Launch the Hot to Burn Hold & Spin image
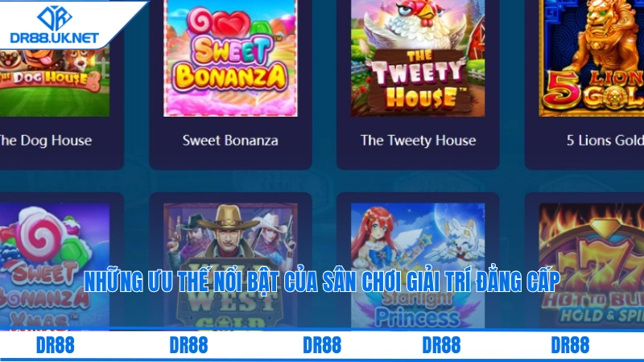Image resolution: width=644 pixels, height=362 pixels. pos(592,266)
